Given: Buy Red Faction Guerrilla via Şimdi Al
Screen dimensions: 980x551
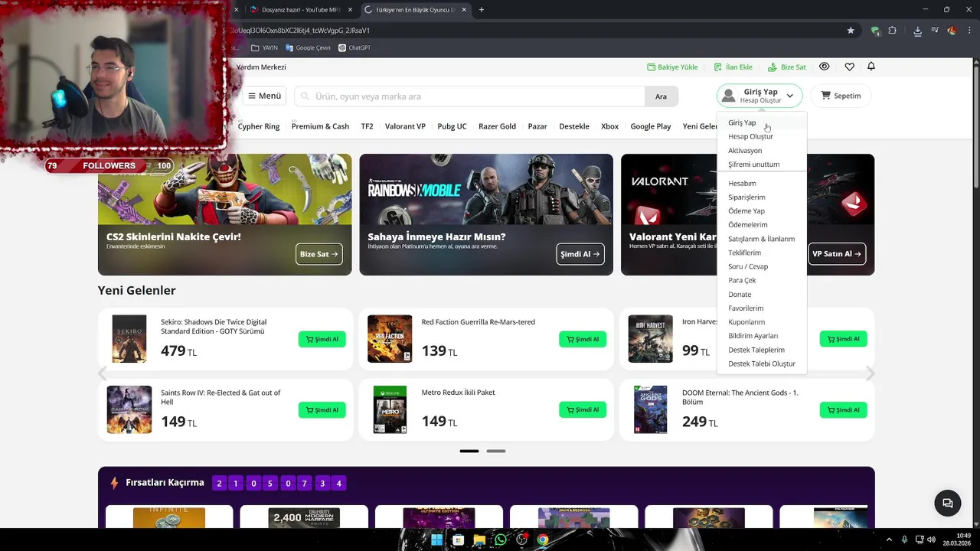Looking at the screenshot, I should 583,339.
